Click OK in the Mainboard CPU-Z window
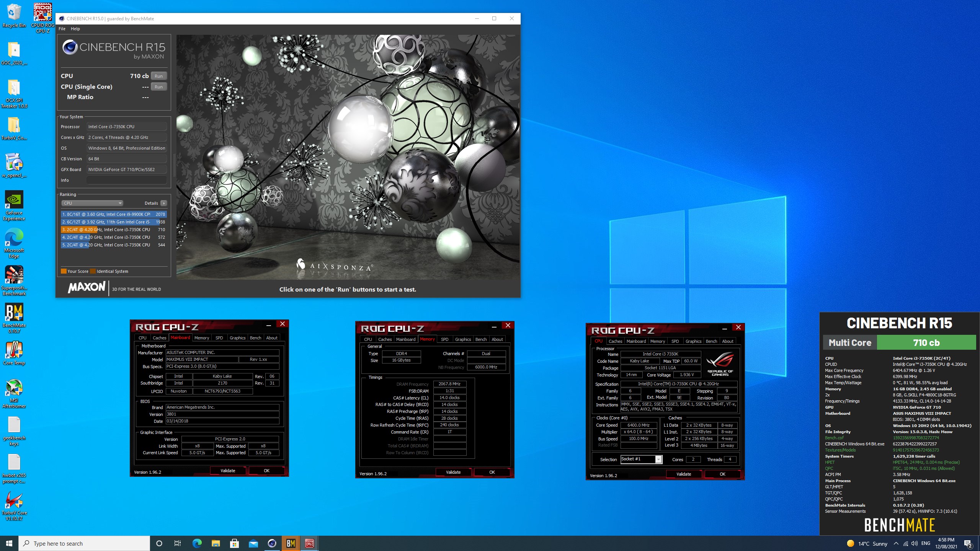This screenshot has width=980, height=551. tap(266, 471)
